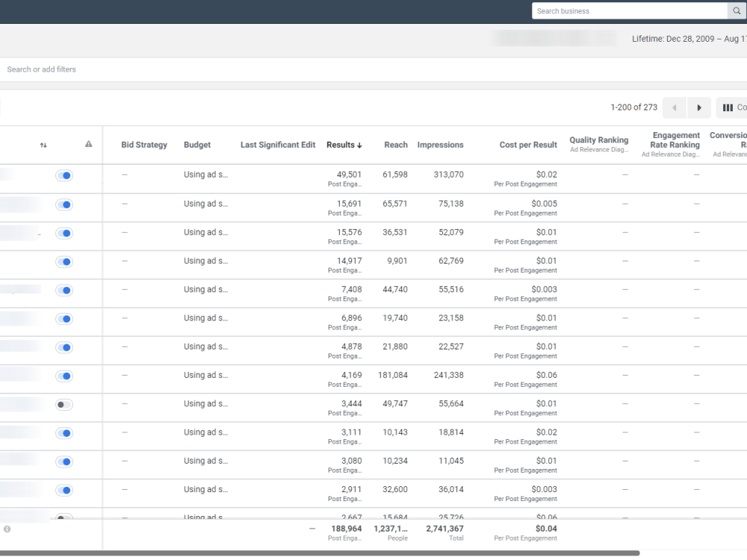747x560 pixels.
Task: Toggle row with 7,408 results
Action: click(x=63, y=290)
